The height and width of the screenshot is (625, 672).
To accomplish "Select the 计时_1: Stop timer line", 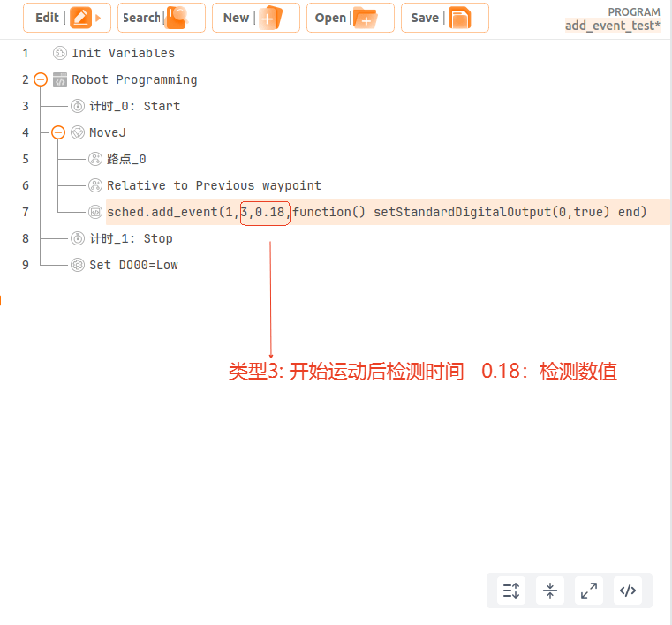I will click(131, 238).
